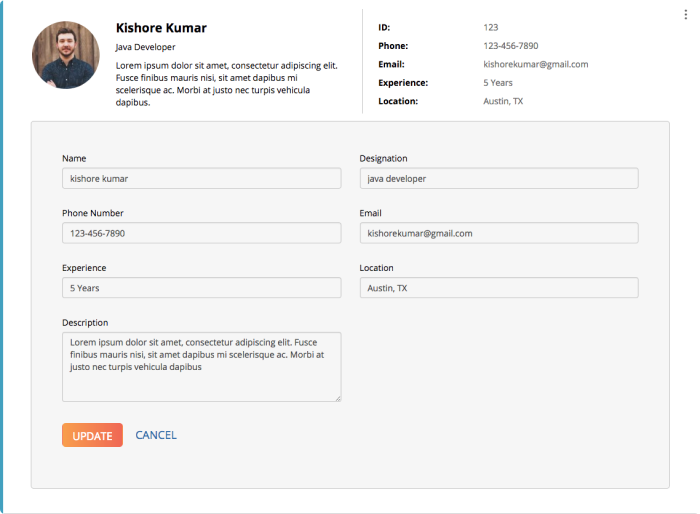Click the 'Description' form label
Image resolution: width=700 pixels, height=514 pixels.
coord(85,322)
